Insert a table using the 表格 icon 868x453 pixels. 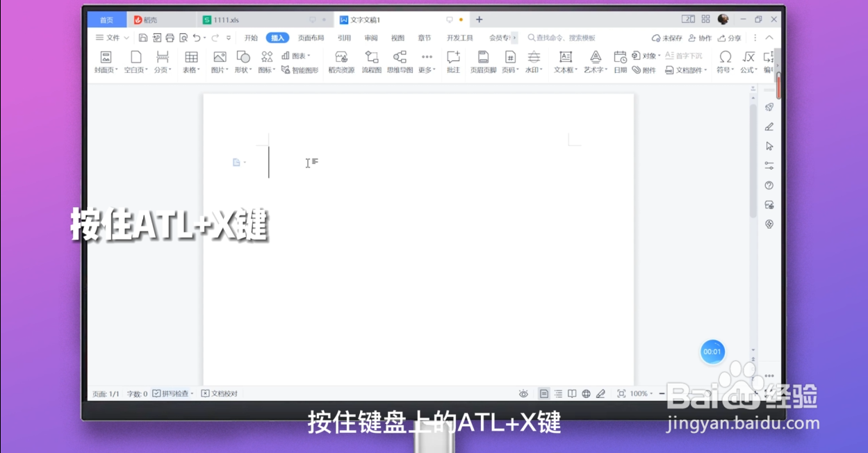click(x=190, y=61)
